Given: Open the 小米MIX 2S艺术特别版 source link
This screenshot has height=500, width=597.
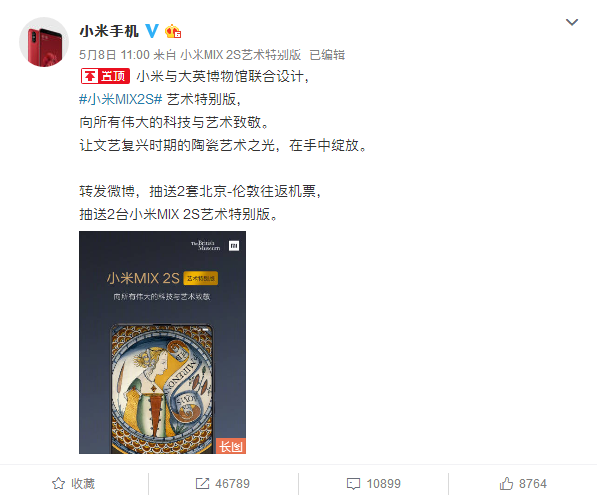Looking at the screenshot, I should click(241, 55).
